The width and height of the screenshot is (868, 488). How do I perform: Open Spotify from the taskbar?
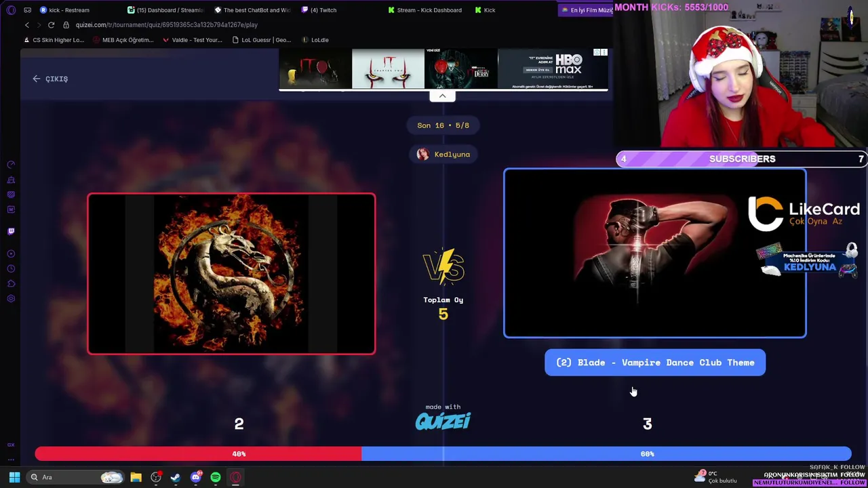click(216, 477)
